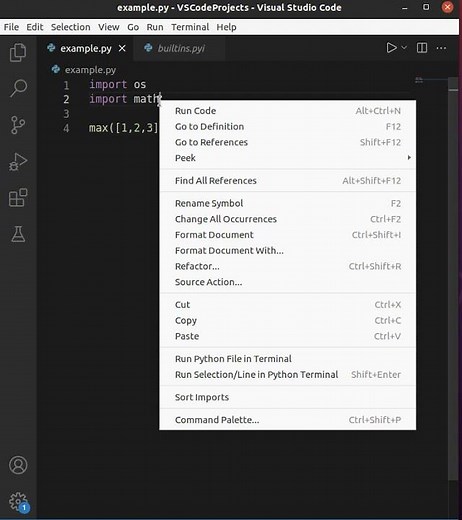Open the Go menu
This screenshot has width=462, height=520.
133,27
